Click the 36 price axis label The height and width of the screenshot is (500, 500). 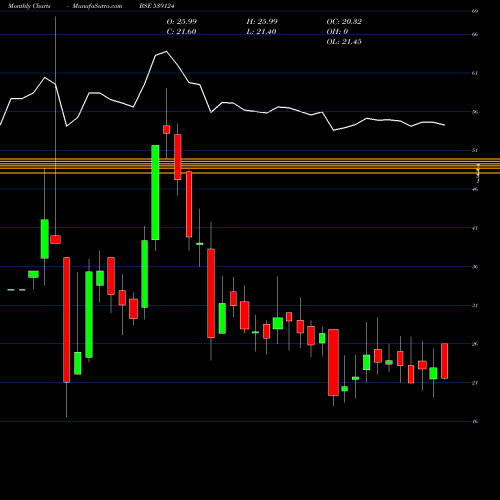click(x=475, y=267)
